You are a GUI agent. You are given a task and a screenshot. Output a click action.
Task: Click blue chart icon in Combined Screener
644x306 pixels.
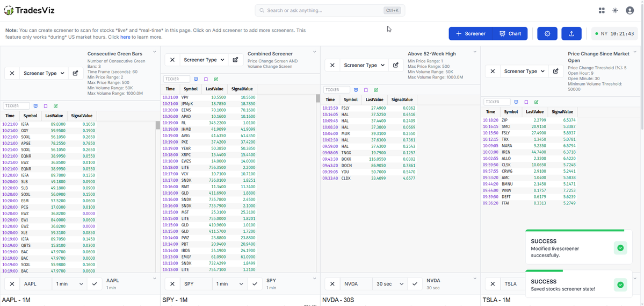196,79
